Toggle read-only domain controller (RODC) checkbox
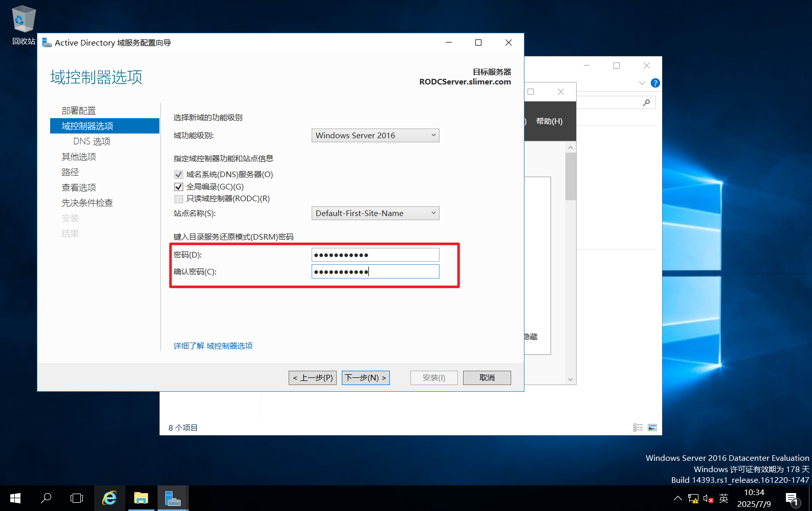 pyautogui.click(x=179, y=199)
